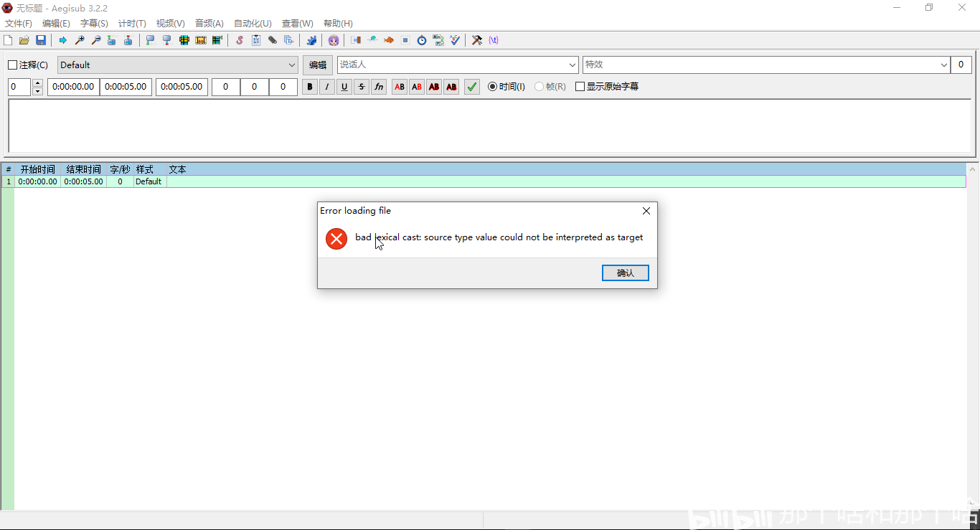980x530 pixels.
Task: Snap subtitle start to video
Action: tap(151, 40)
